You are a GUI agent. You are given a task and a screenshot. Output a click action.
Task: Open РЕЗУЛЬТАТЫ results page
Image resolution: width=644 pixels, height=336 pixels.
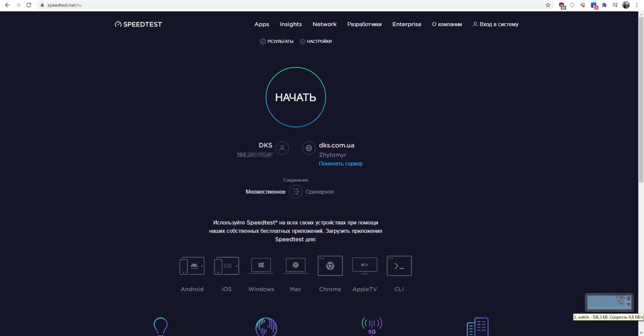tap(277, 41)
